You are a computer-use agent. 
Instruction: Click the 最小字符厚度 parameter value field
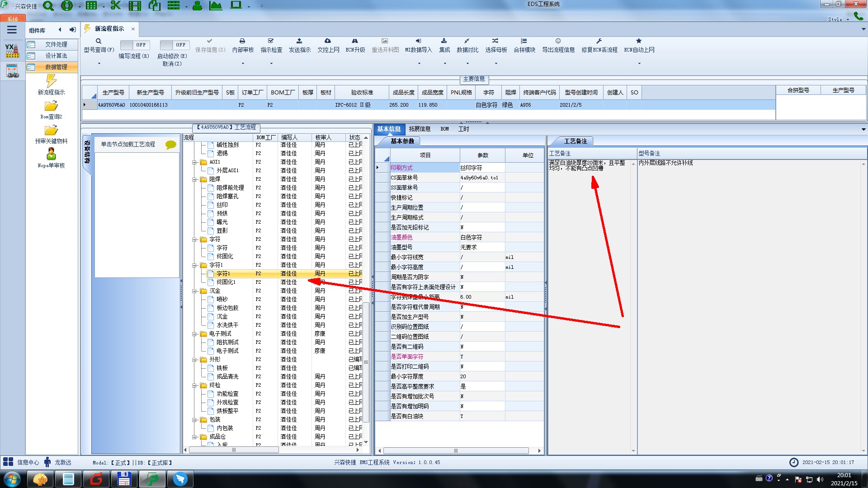click(x=482, y=376)
